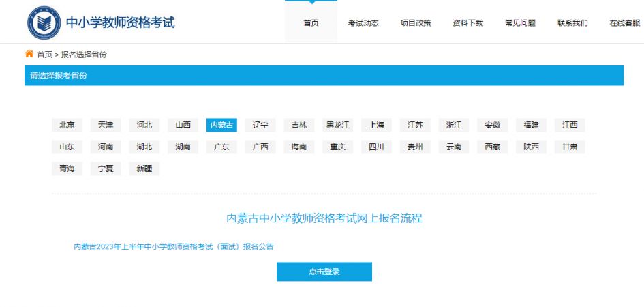Viewport: 644px width, 307px height.
Task: Open the 首页 navigation tab
Action: click(311, 23)
